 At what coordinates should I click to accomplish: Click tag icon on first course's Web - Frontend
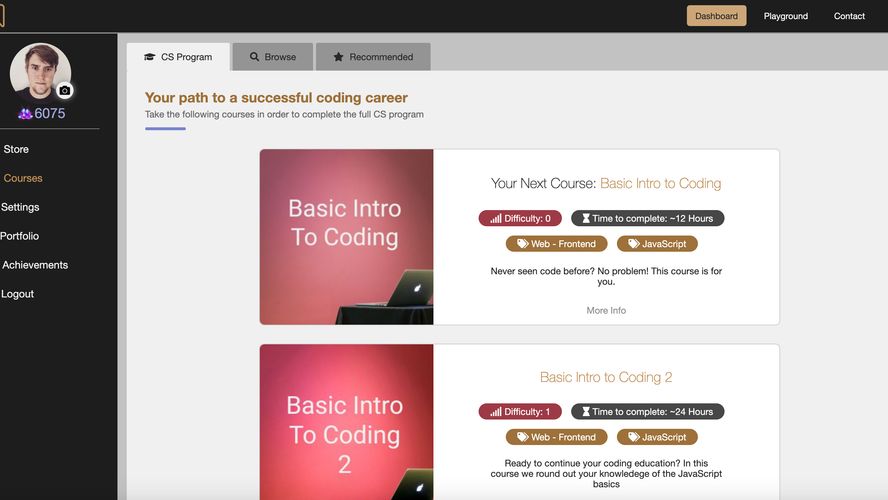pos(522,244)
